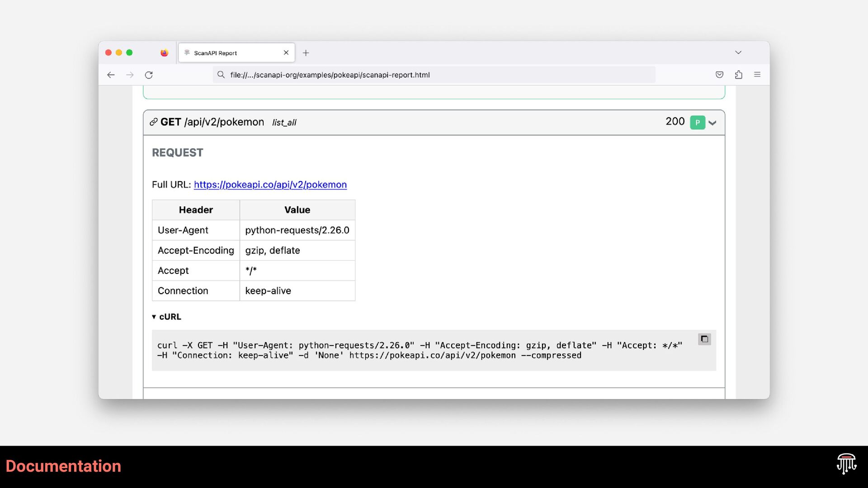
Task: Click the search magnifier in address bar
Action: pos(221,75)
